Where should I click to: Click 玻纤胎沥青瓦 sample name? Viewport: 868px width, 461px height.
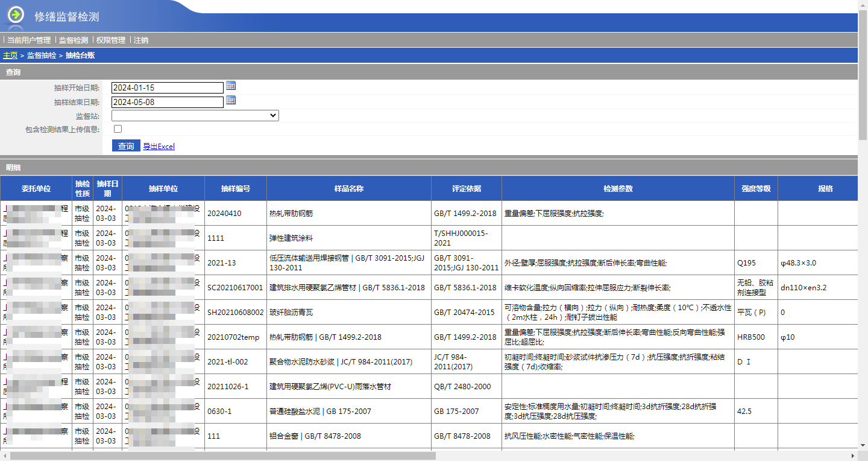point(291,313)
